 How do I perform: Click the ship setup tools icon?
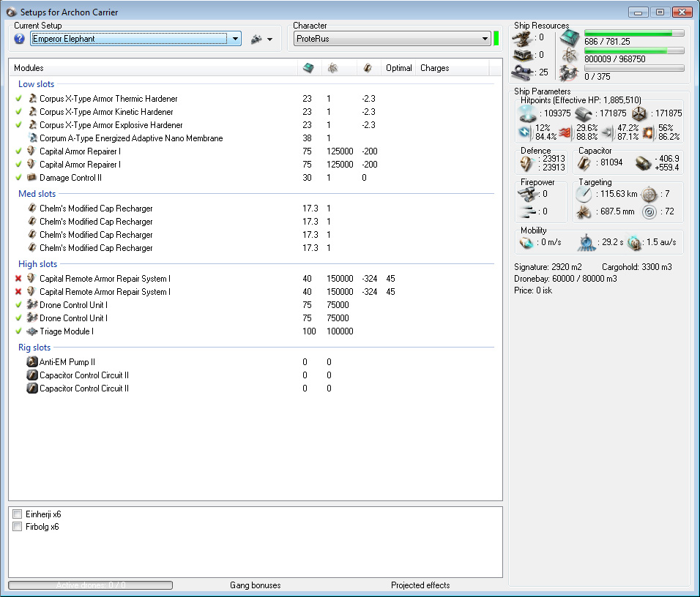point(256,40)
